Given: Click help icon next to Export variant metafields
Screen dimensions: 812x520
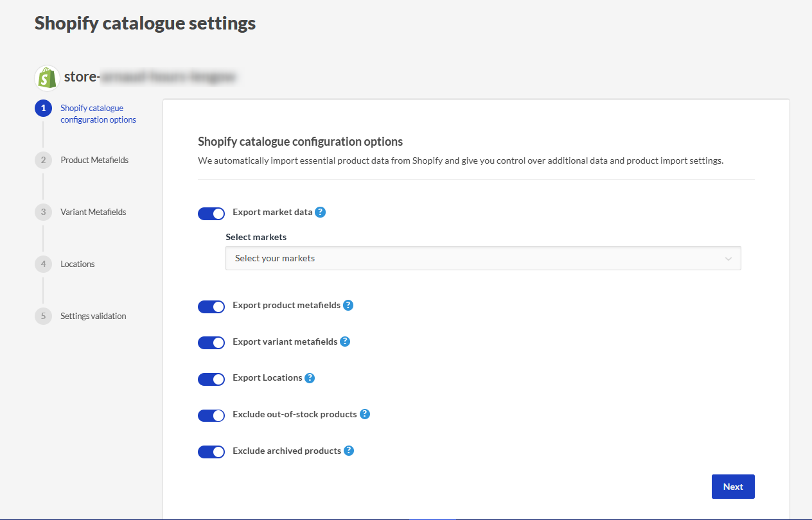Looking at the screenshot, I should tap(345, 342).
